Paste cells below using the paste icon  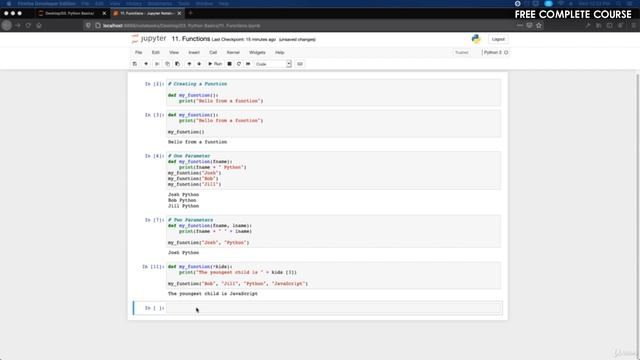tap(177, 64)
